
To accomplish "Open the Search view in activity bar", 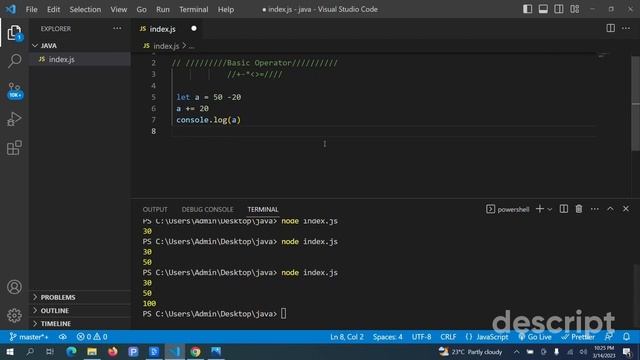I will point(14,61).
